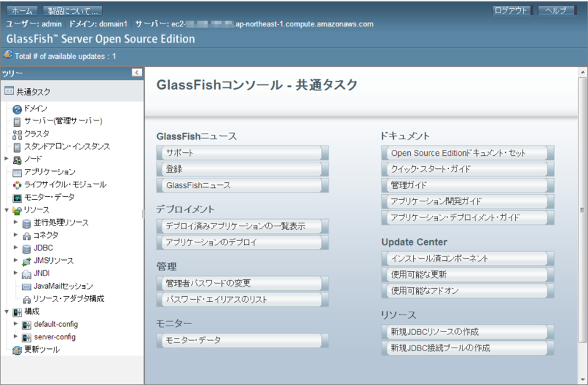Click the Clusters icon (クラスタ)
Image resolution: width=588 pixels, height=385 pixels.
pyautogui.click(x=17, y=134)
